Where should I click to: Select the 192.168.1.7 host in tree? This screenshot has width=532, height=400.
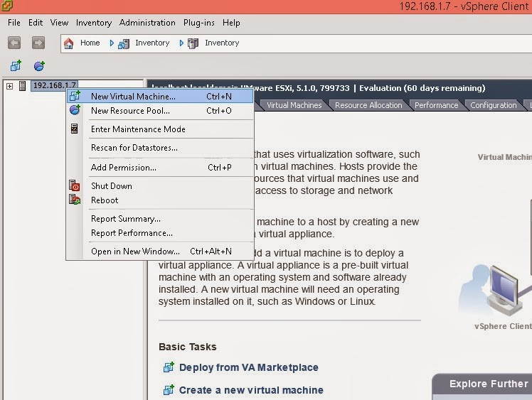[55, 85]
